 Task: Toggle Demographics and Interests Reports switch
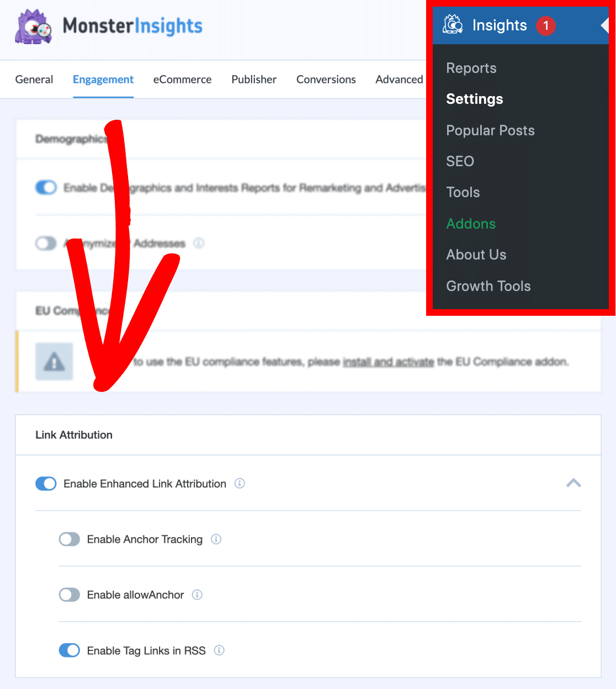(46, 188)
